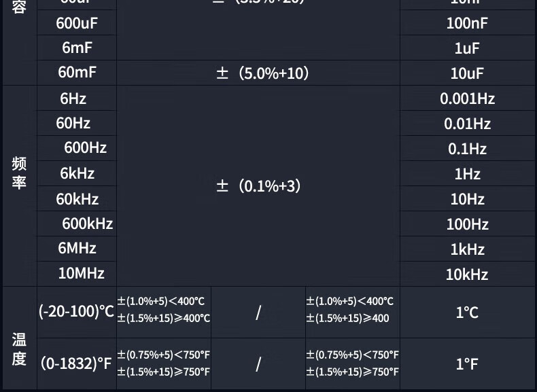Image resolution: width=537 pixels, height=392 pixels.
Task: Select the 10kHz resolution cell
Action: [467, 274]
